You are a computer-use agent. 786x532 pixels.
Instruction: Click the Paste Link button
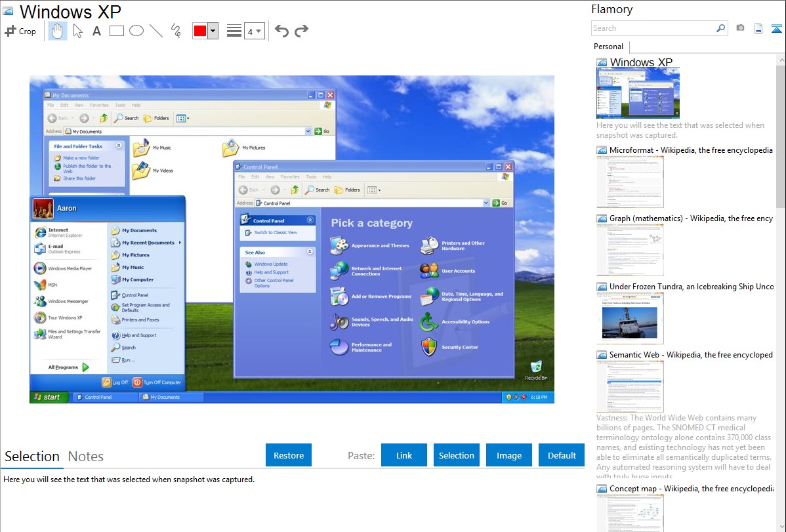pos(404,455)
